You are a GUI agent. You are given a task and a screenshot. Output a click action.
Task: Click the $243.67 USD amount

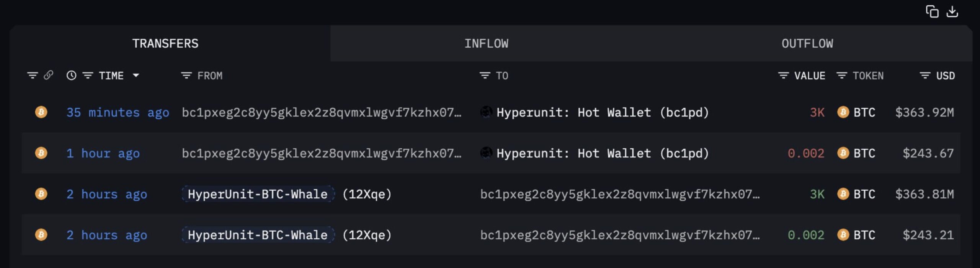click(x=928, y=153)
